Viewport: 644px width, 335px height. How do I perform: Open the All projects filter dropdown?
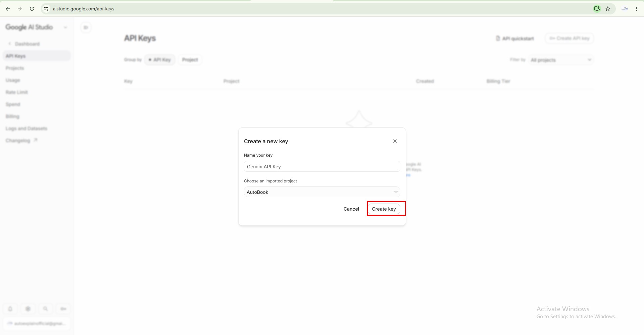point(561,60)
